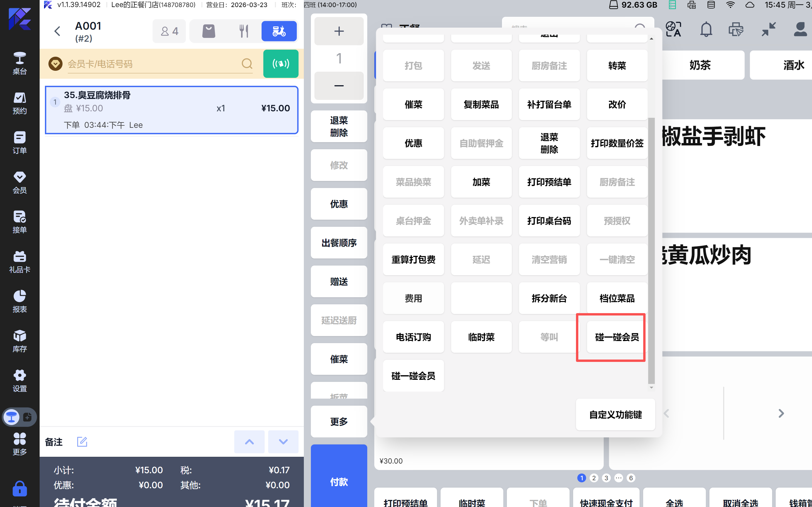The width and height of the screenshot is (812, 507).
Task: Switch to takeaway bag order mode
Action: coord(208,31)
